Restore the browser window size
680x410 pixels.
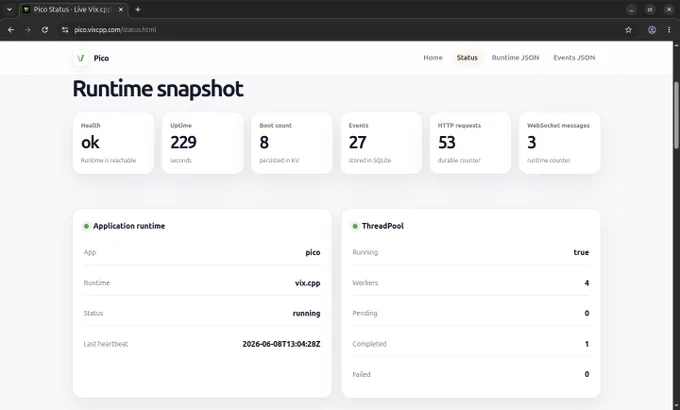click(x=650, y=10)
